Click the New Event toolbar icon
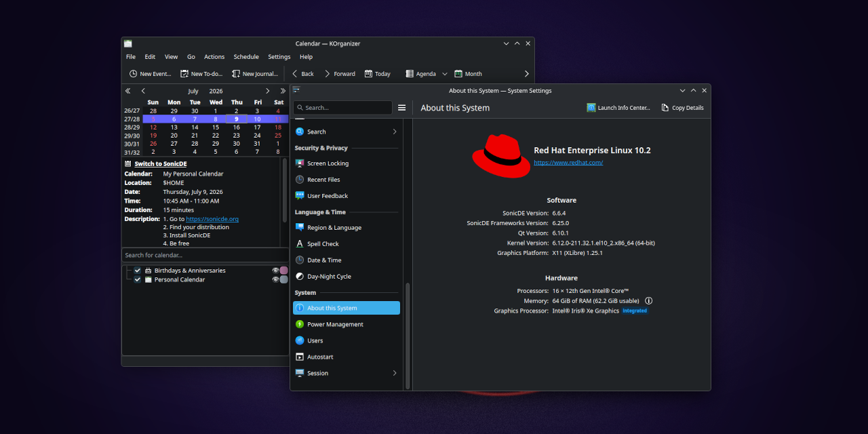This screenshot has width=868, height=434. [133, 73]
